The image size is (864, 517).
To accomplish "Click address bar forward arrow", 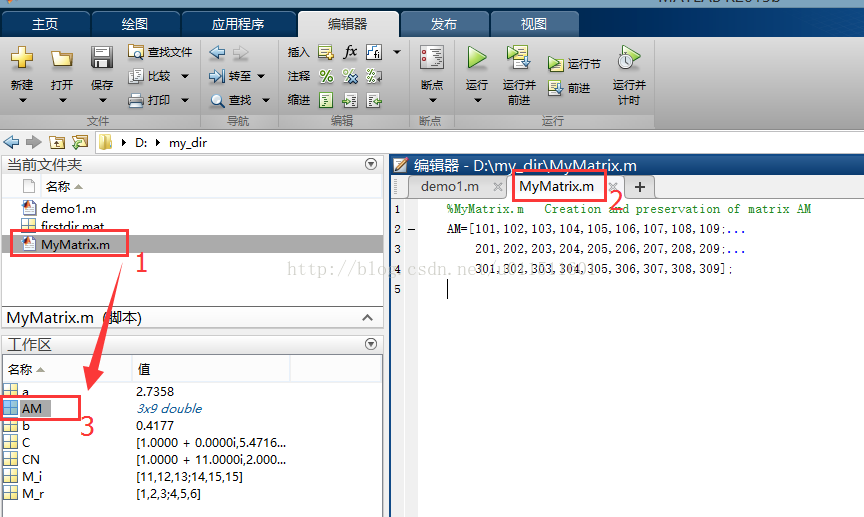I will pyautogui.click(x=34, y=143).
